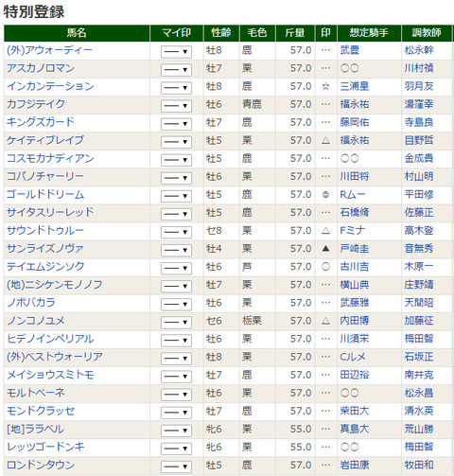Click the 特別登録 section heading
Image resolution: width=454 pixels, height=476 pixels.
point(34,12)
